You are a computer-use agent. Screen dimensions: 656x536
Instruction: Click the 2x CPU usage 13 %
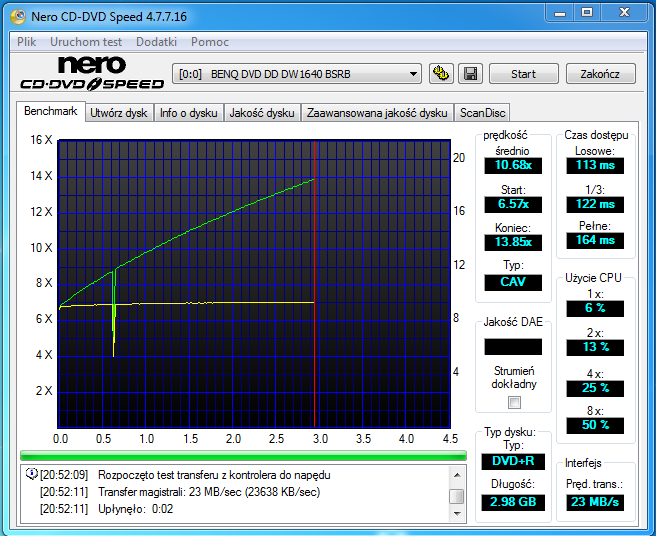click(595, 347)
